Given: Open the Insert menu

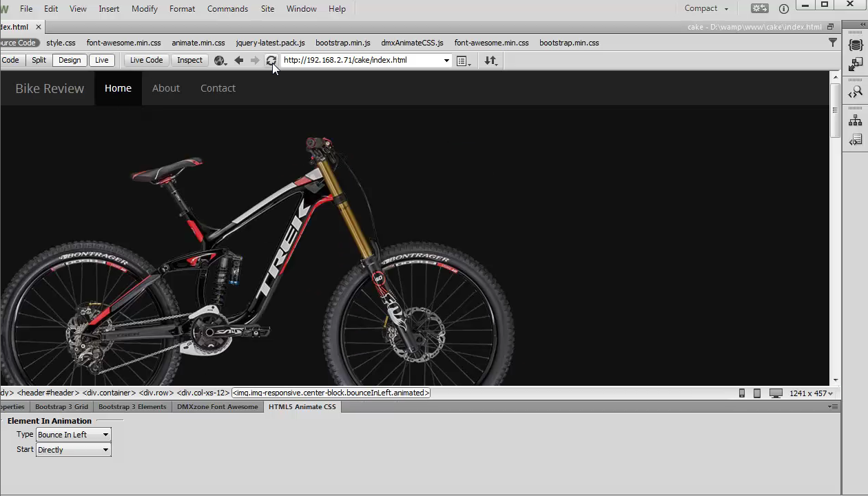Looking at the screenshot, I should click(x=109, y=9).
